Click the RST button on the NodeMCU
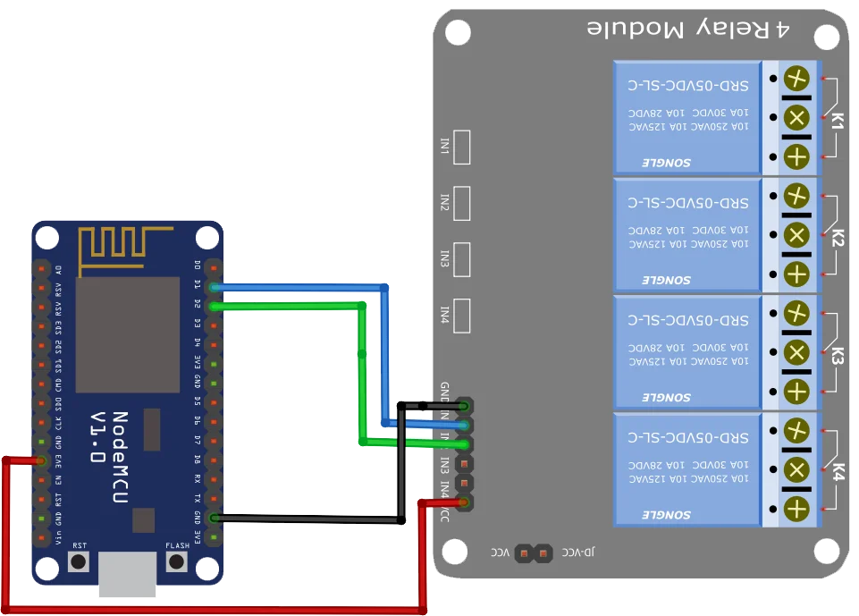The height and width of the screenshot is (616, 859). 79,561
